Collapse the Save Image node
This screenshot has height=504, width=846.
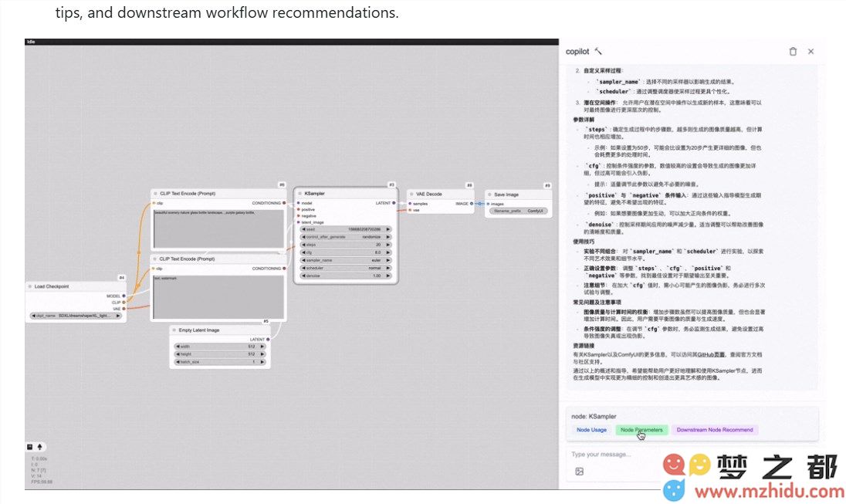tap(489, 194)
